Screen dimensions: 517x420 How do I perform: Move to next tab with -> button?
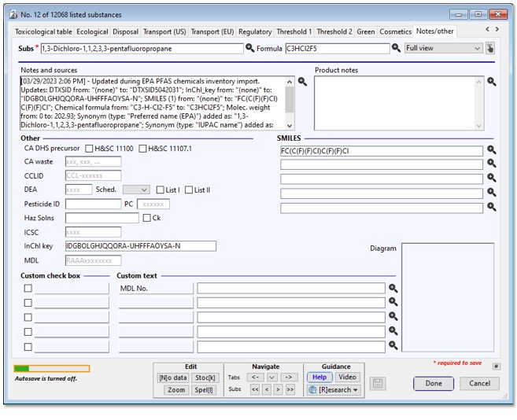point(289,378)
